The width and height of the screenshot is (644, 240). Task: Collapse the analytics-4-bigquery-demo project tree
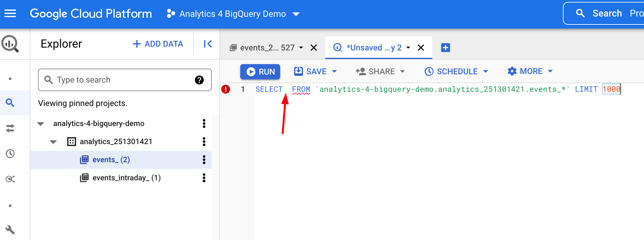pos(41,124)
